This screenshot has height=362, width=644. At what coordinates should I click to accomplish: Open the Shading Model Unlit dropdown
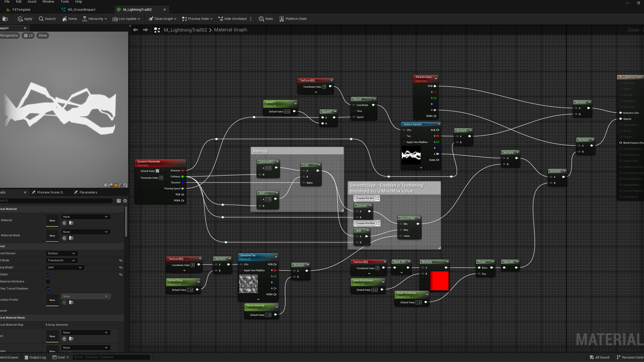coord(65,267)
